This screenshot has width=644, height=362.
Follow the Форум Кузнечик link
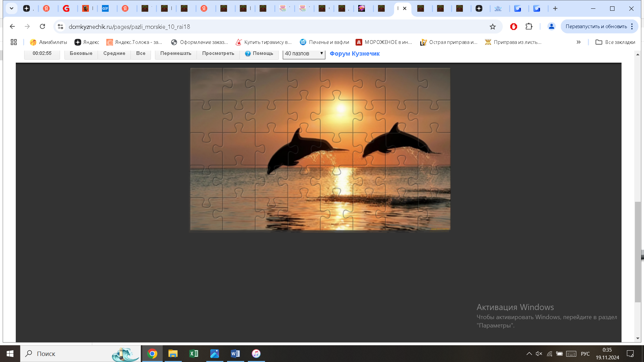[355, 54]
